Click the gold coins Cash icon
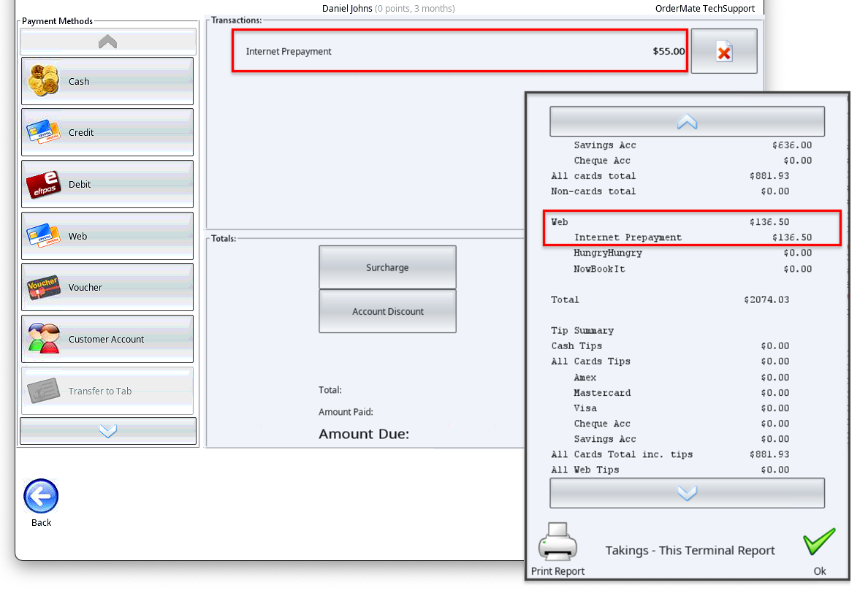Screen dimensions: 868x615 [45, 81]
